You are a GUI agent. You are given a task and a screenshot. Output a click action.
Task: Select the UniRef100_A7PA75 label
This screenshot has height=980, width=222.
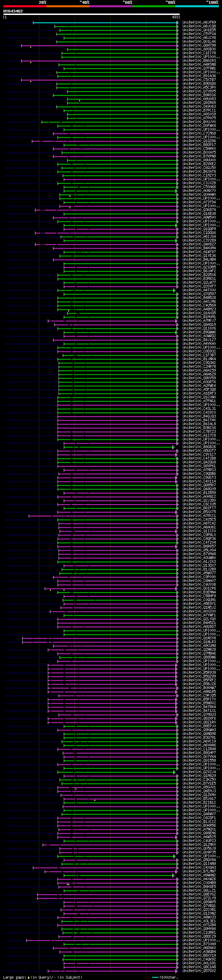coord(199,118)
